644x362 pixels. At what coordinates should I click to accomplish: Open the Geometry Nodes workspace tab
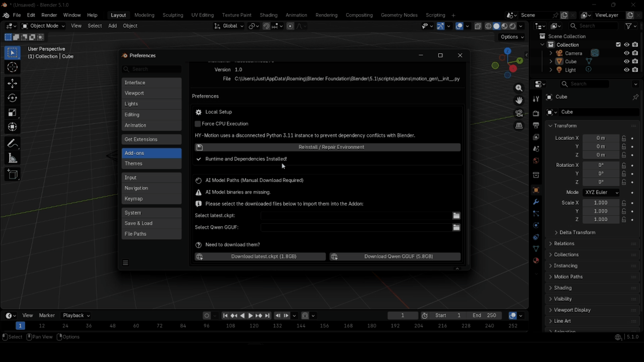399,15
